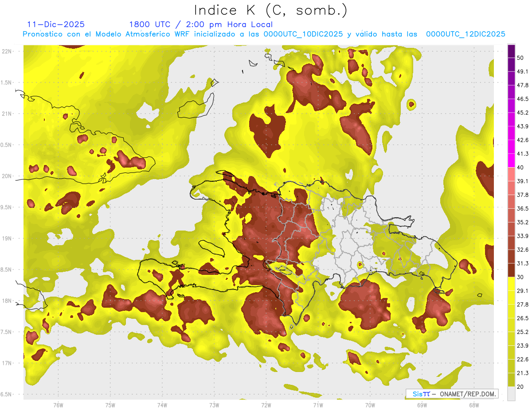Pick the bright yellow swatch between 29.1 and 30

click(x=511, y=284)
